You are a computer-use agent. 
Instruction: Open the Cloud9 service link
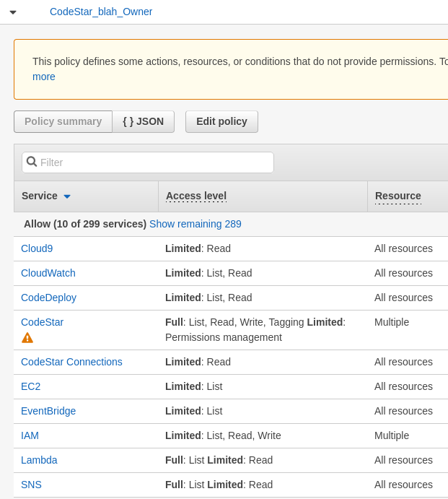coord(37,248)
